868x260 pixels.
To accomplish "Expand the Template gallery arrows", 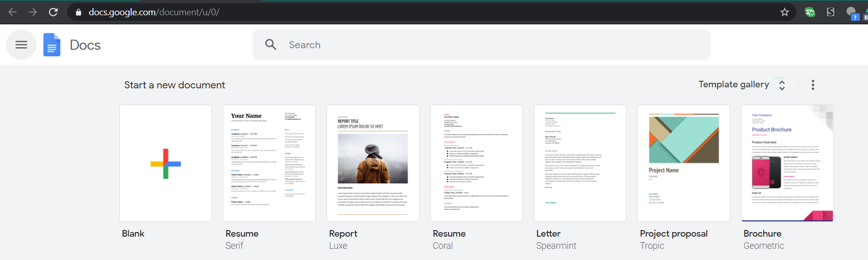I will [x=782, y=85].
